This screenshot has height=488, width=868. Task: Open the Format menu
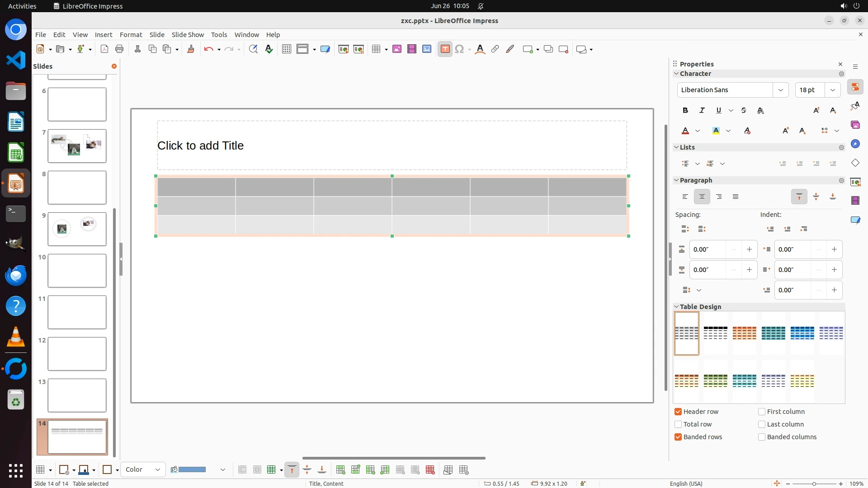point(131,35)
